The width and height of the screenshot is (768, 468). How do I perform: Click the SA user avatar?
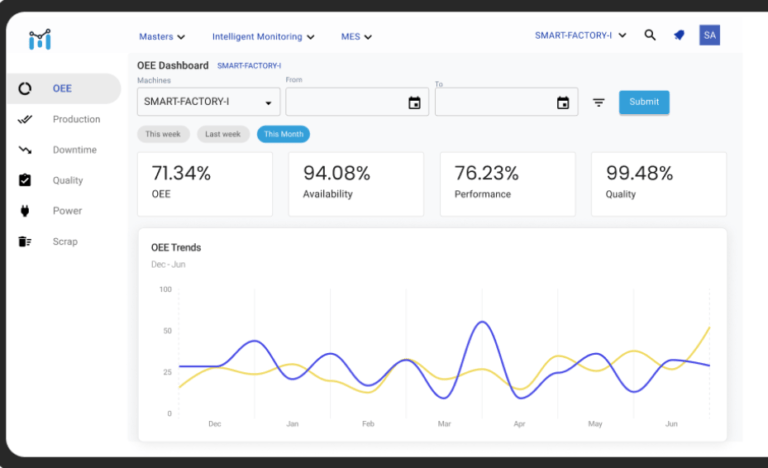[709, 35]
